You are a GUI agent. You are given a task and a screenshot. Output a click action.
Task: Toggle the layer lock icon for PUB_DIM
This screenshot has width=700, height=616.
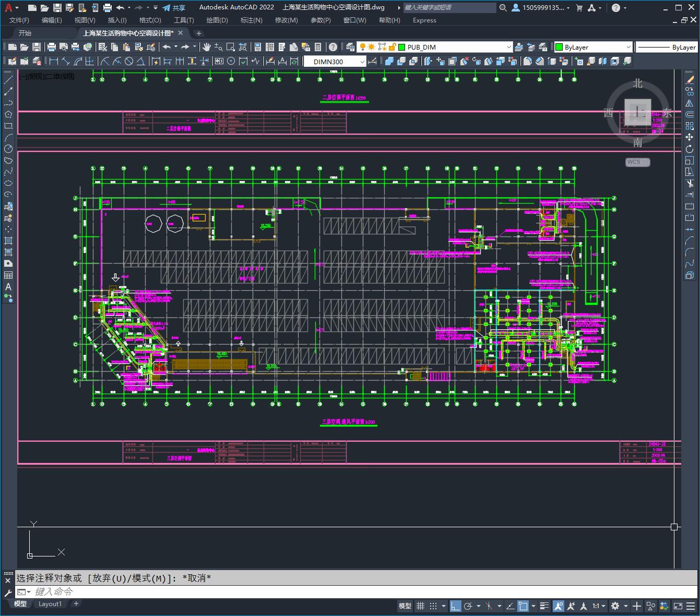(x=392, y=47)
